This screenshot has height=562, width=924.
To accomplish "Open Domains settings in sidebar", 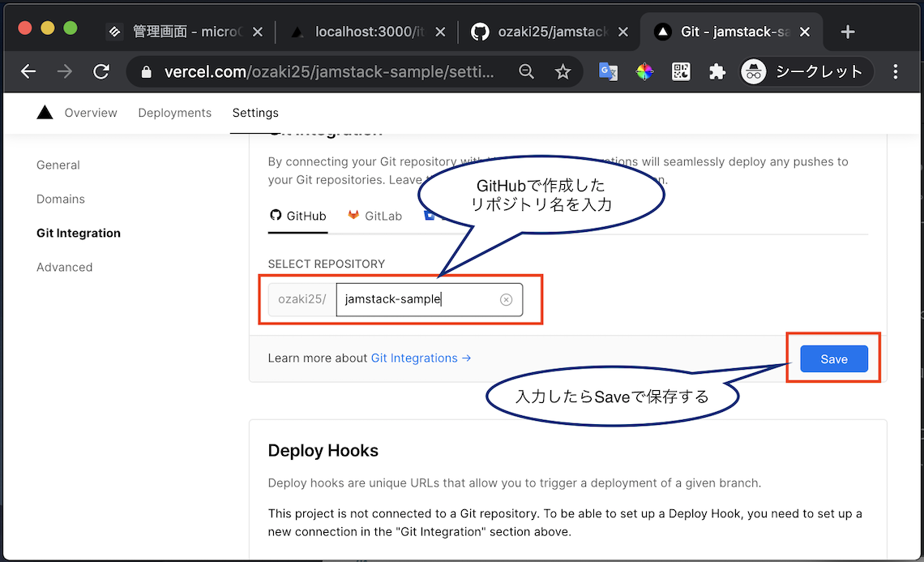I will (x=61, y=199).
